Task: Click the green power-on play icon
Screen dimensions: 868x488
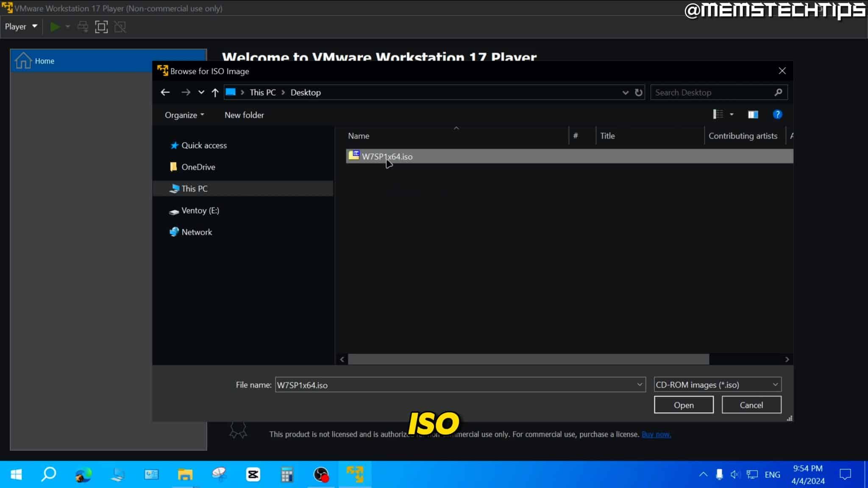Action: [x=55, y=27]
